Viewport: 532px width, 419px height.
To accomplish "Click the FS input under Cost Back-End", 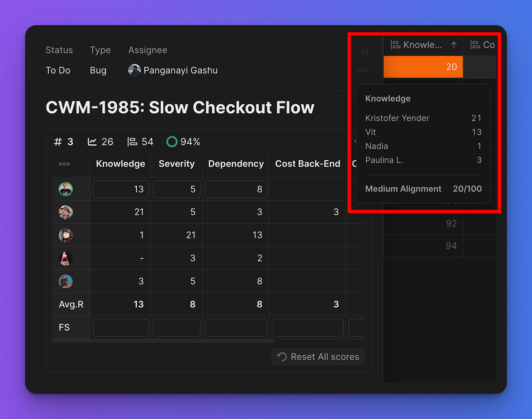I will click(308, 328).
